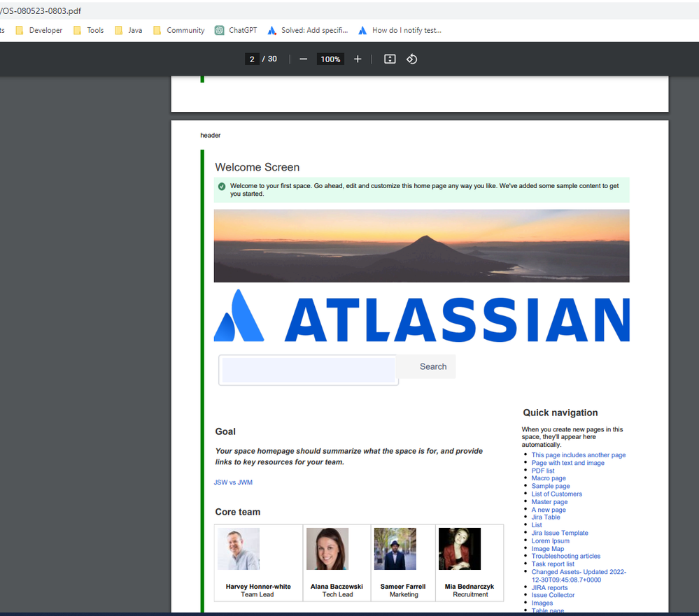This screenshot has height=616, width=699.
Task: Open 'This page includes another page' link
Action: 578,454
